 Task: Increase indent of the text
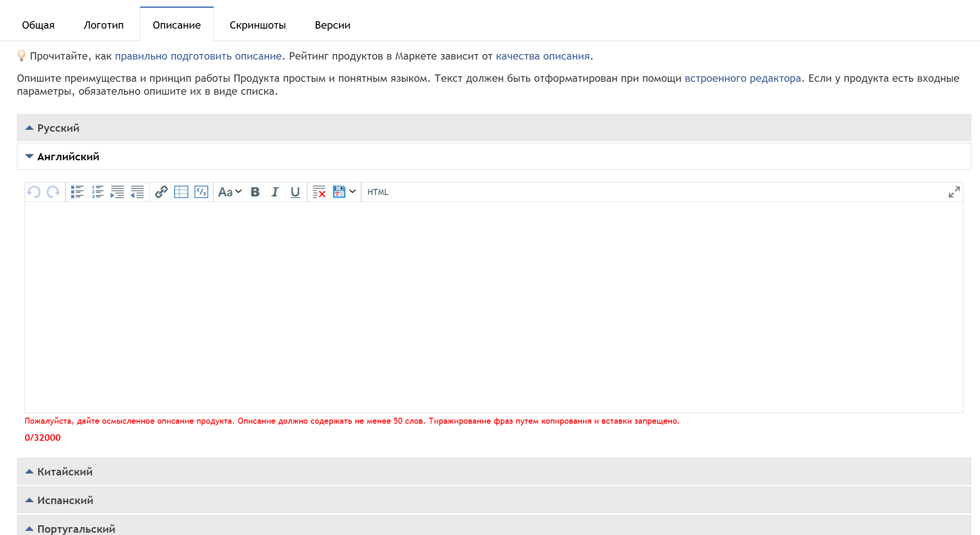(x=117, y=192)
